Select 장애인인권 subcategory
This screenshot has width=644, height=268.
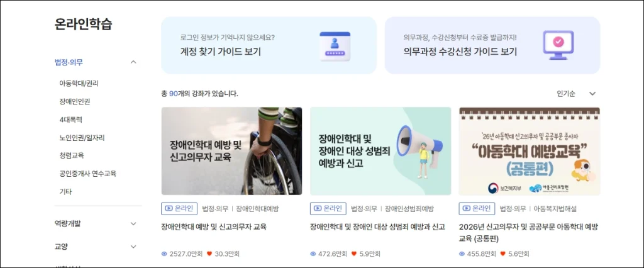(75, 101)
